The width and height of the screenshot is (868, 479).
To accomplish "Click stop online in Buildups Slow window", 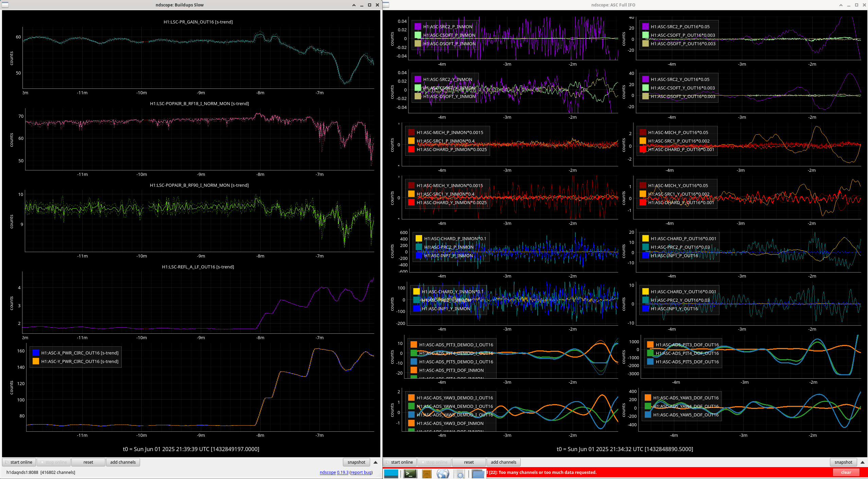I will point(54,462).
